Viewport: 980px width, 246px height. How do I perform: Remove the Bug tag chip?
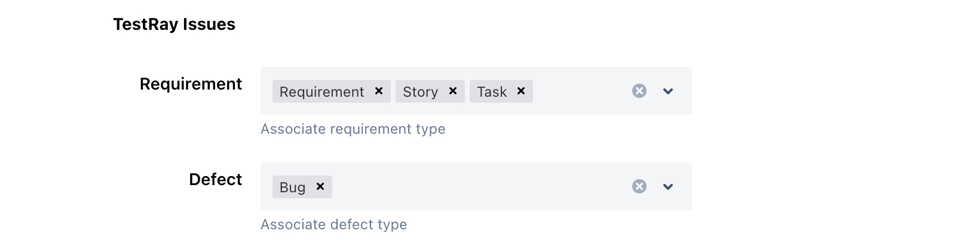point(320,186)
